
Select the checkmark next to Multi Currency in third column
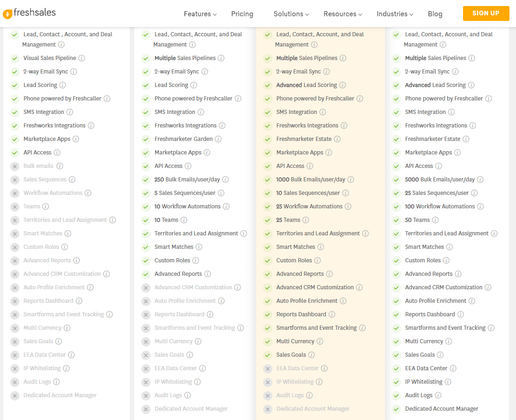coord(267,341)
